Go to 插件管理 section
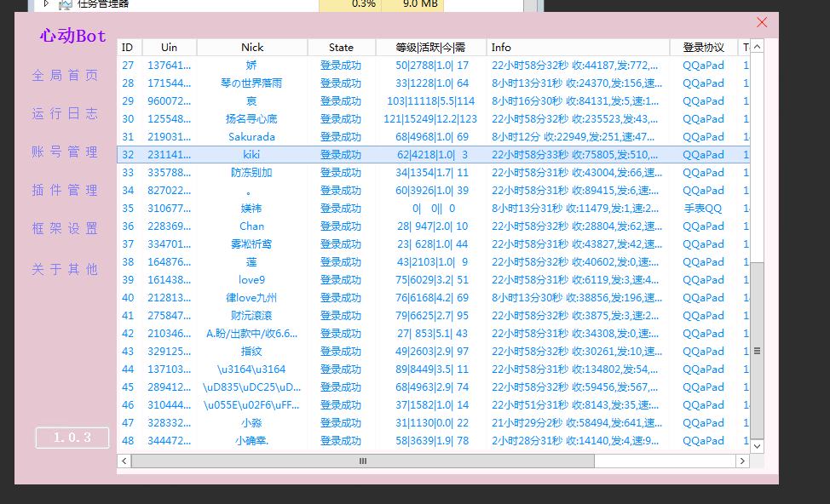The width and height of the screenshot is (830, 504). click(65, 191)
